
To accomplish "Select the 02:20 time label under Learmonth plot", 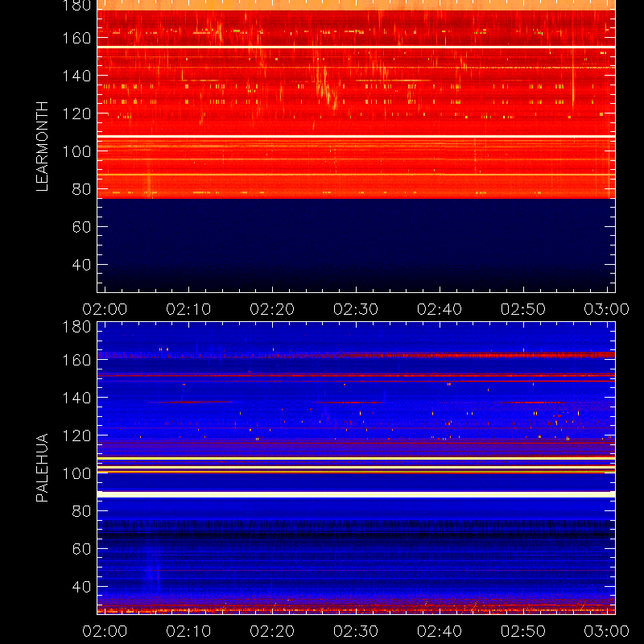I will point(272,309).
